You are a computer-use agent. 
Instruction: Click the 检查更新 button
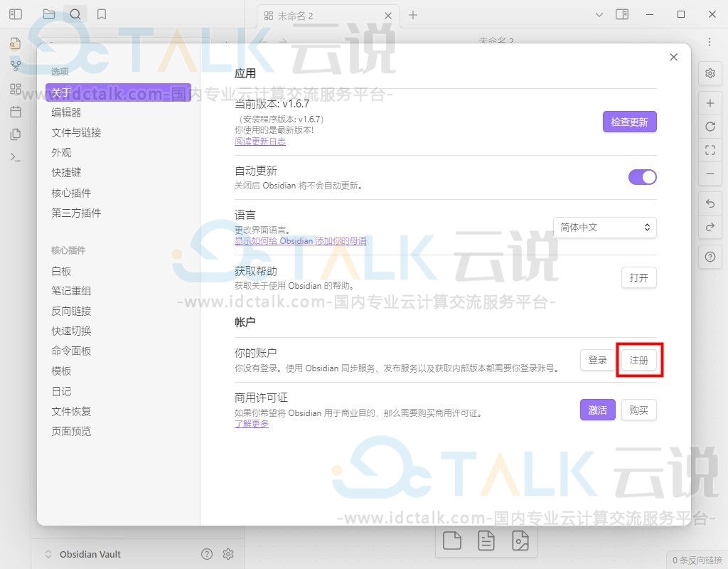(630, 122)
